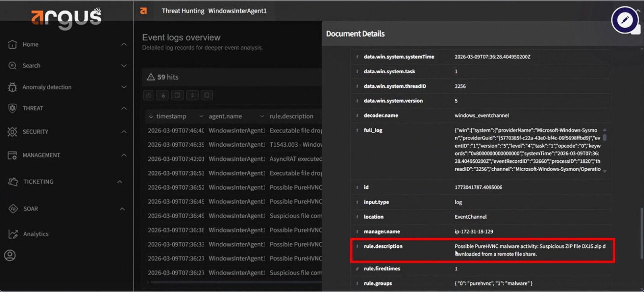Sort by the timestamp column header

click(171, 116)
